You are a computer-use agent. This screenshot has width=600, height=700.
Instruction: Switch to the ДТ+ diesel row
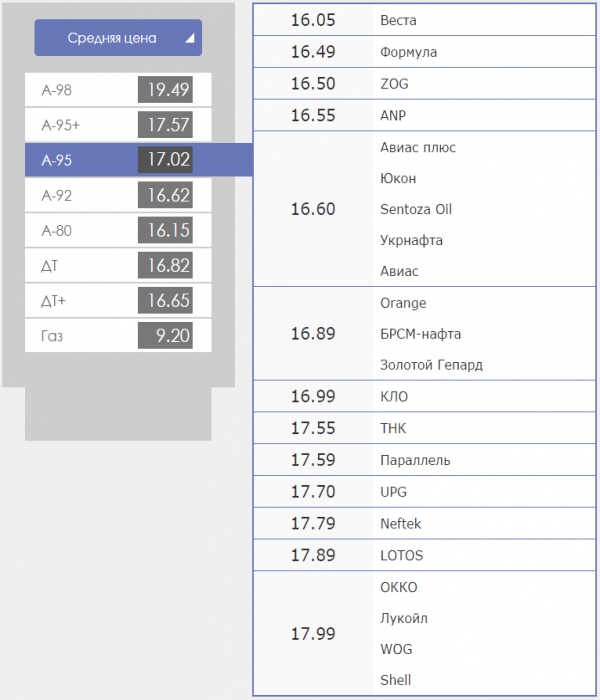[x=118, y=300]
